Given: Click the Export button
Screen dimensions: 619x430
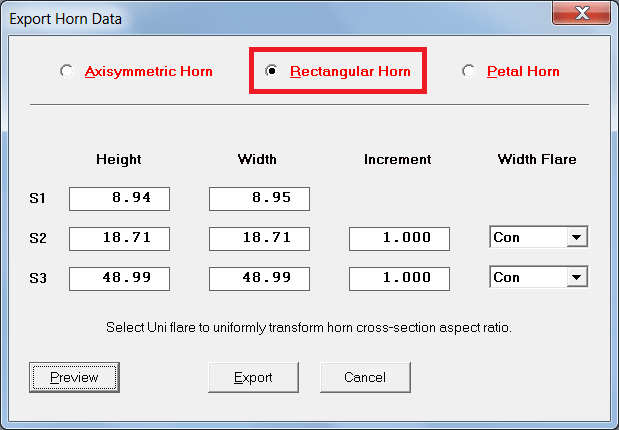Looking at the screenshot, I should coord(253,377).
